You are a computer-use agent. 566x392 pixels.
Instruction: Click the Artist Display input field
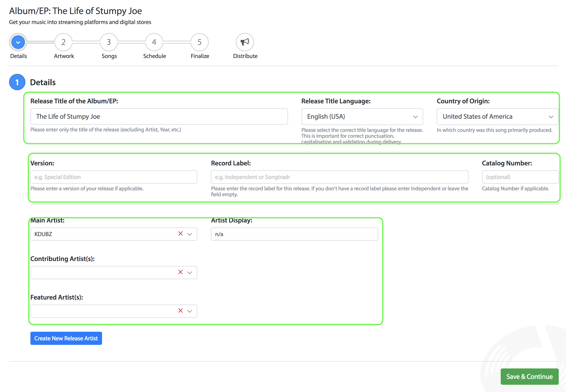tap(294, 234)
